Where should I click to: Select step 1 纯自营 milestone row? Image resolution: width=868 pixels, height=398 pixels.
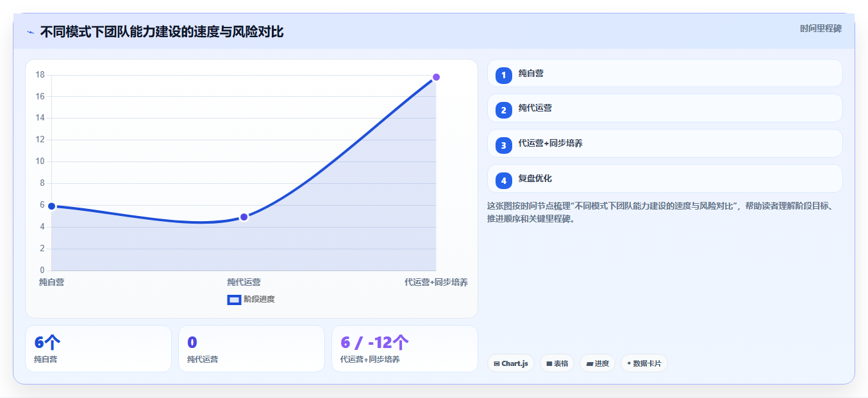(665, 73)
